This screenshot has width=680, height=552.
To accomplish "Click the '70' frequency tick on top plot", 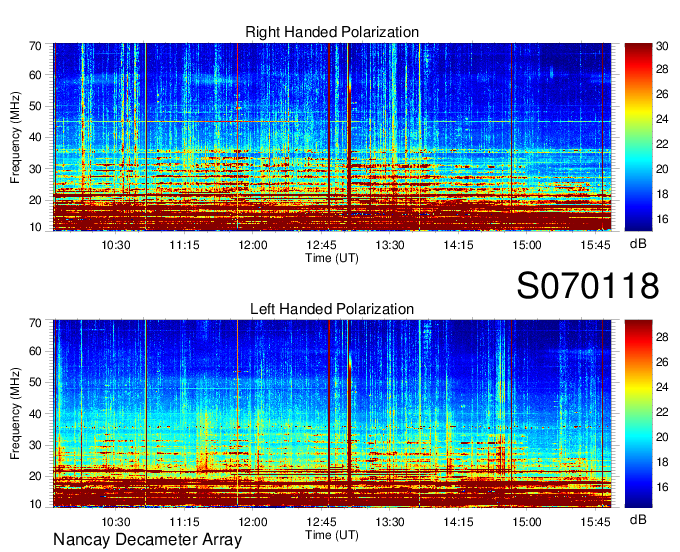I will pyautogui.click(x=35, y=46).
